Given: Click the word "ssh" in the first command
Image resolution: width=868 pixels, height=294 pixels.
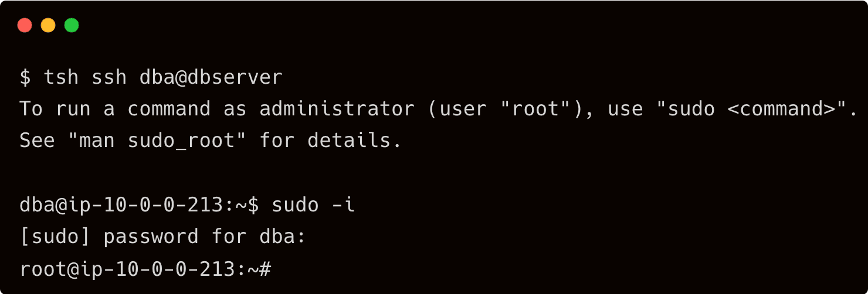Looking at the screenshot, I should [109, 77].
